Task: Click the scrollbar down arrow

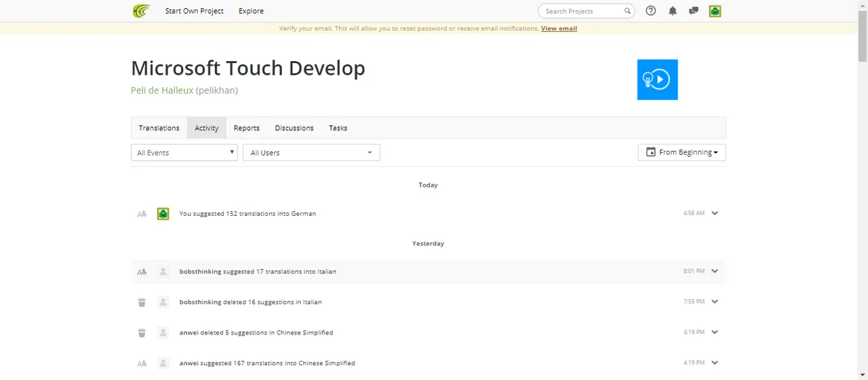Action: click(863, 375)
